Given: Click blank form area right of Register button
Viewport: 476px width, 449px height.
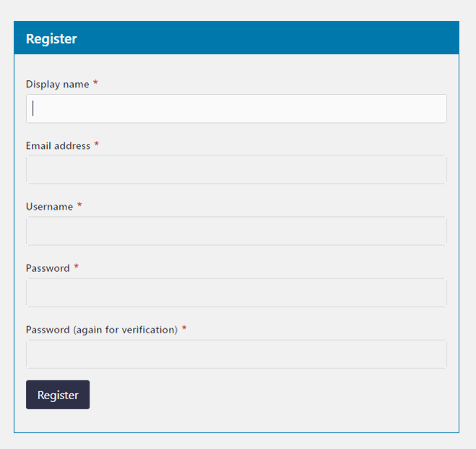Looking at the screenshot, I should (274, 395).
